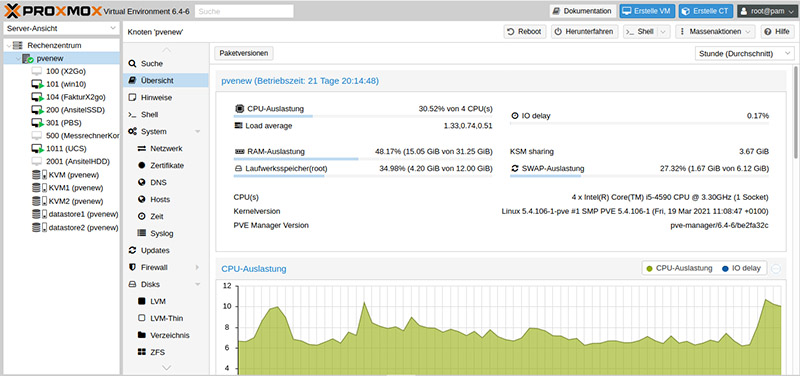This screenshot has height=376, width=800.
Task: Click the Hilfe button
Action: click(x=778, y=32)
